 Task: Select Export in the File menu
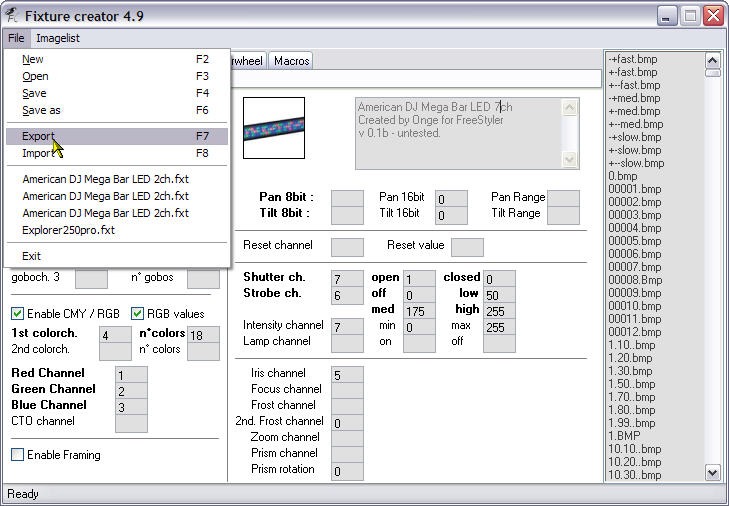pos(116,136)
